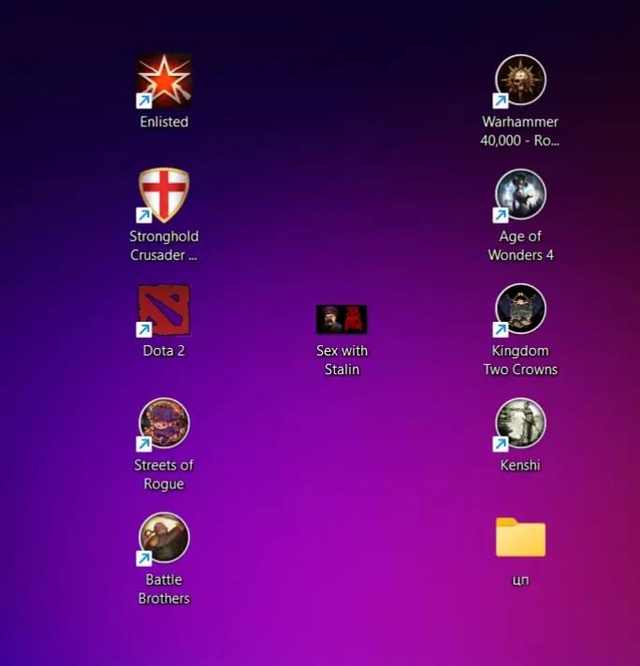This screenshot has width=640, height=666.
Task: Select the yellow folder named цп
Action: point(520,537)
